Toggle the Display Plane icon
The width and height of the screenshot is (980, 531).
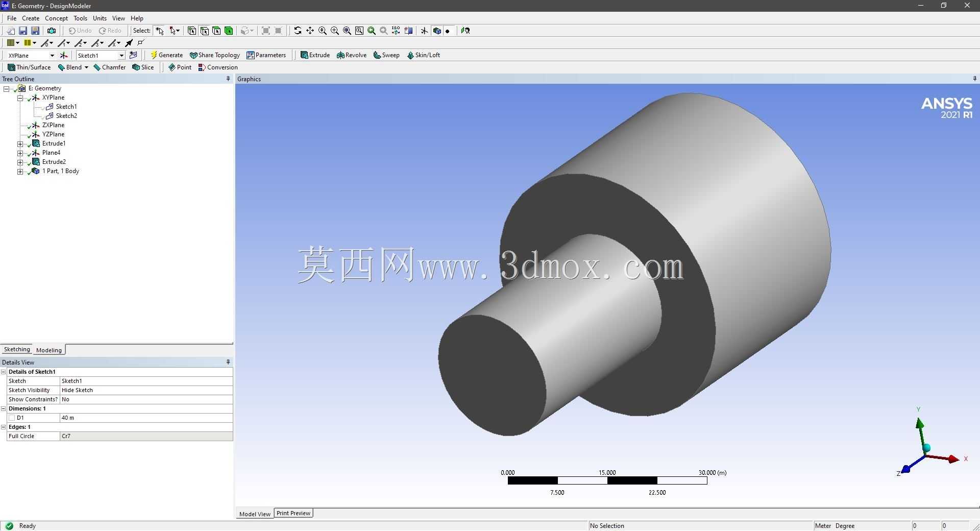[x=424, y=31]
